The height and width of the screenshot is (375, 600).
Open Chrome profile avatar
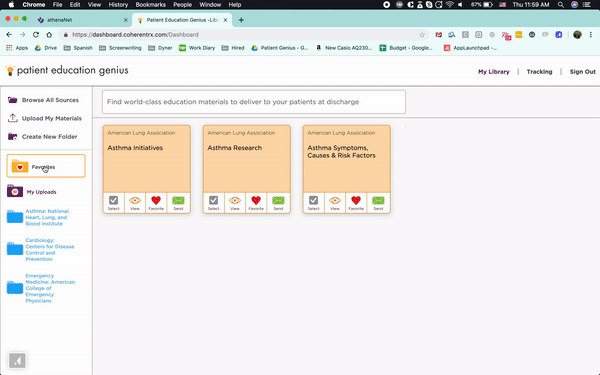point(577,34)
